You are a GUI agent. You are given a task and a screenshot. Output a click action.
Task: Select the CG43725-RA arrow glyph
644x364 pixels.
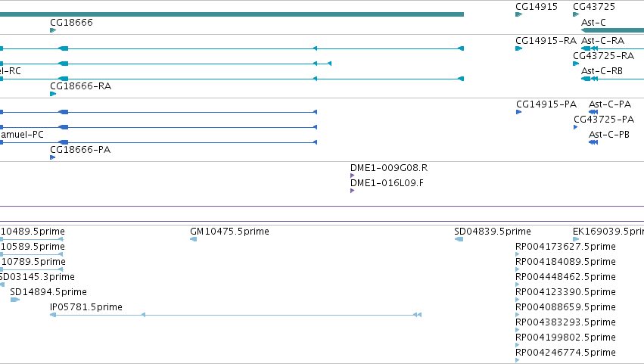coord(576,64)
